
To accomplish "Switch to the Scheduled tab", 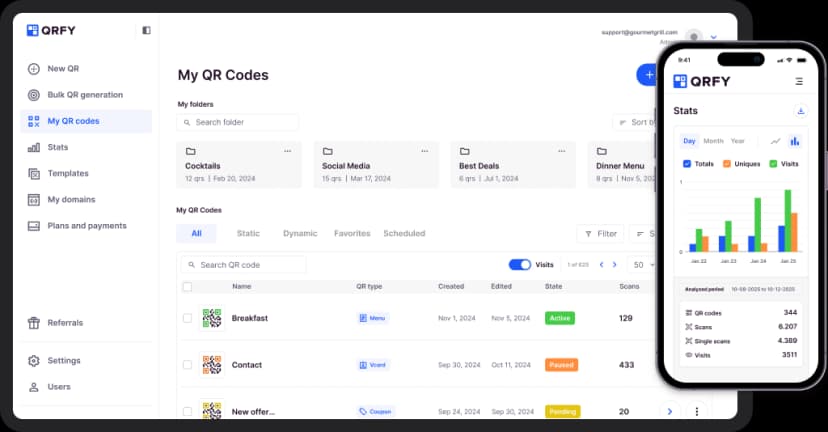I will click(x=404, y=233).
